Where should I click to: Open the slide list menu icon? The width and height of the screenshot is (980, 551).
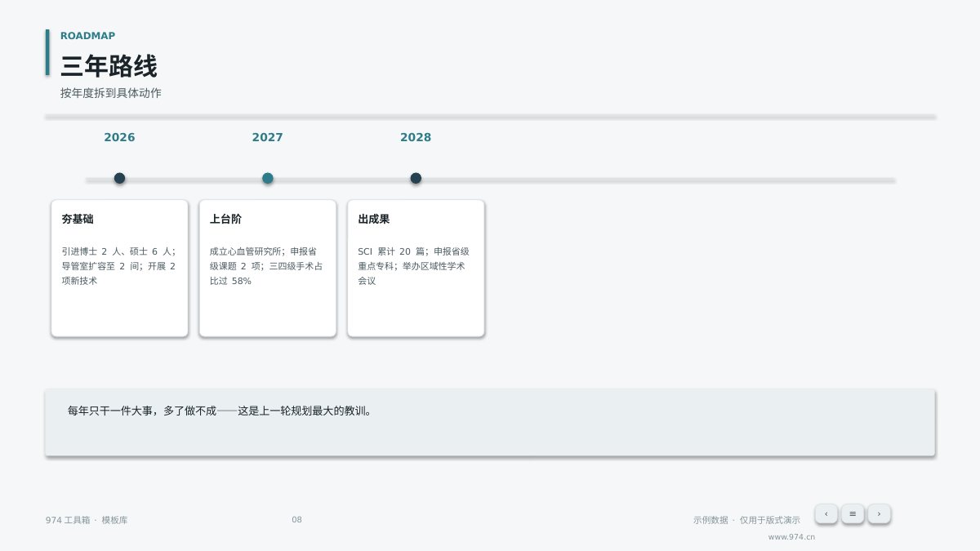coord(853,513)
